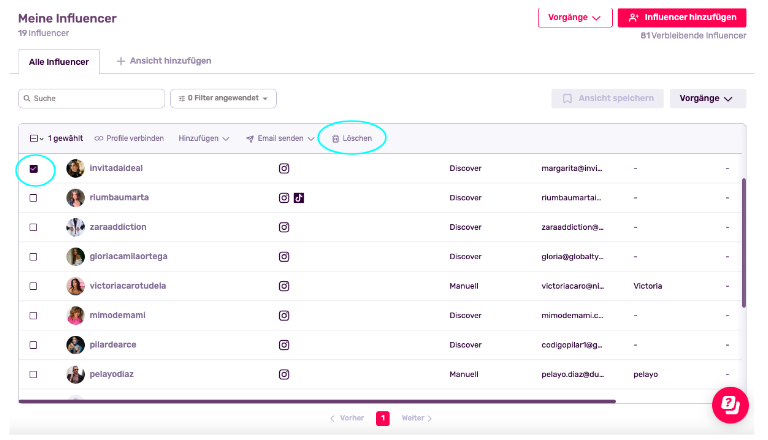Click zaraaddiction's Instagram icon
Screen dimensions: 768x440
tap(284, 227)
